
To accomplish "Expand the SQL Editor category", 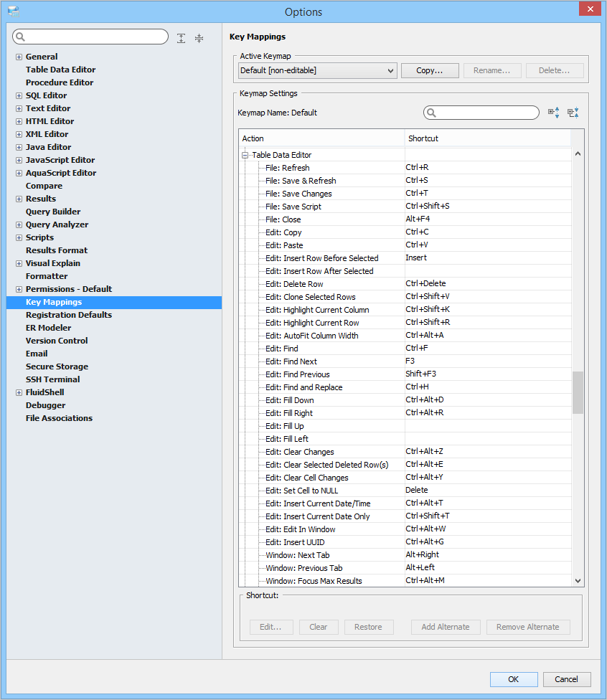I will click(19, 95).
